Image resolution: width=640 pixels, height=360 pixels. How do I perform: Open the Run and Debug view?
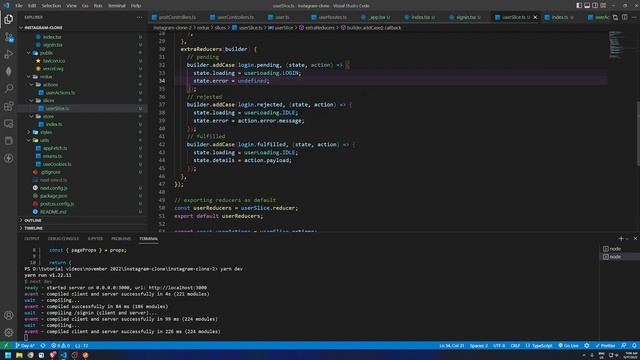pyautogui.click(x=9, y=54)
